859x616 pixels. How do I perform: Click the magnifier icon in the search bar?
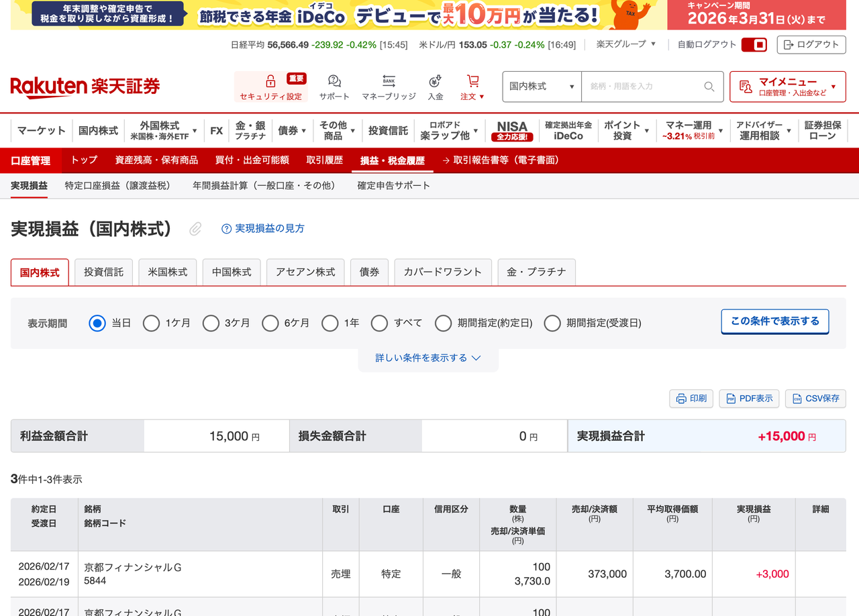pos(709,87)
